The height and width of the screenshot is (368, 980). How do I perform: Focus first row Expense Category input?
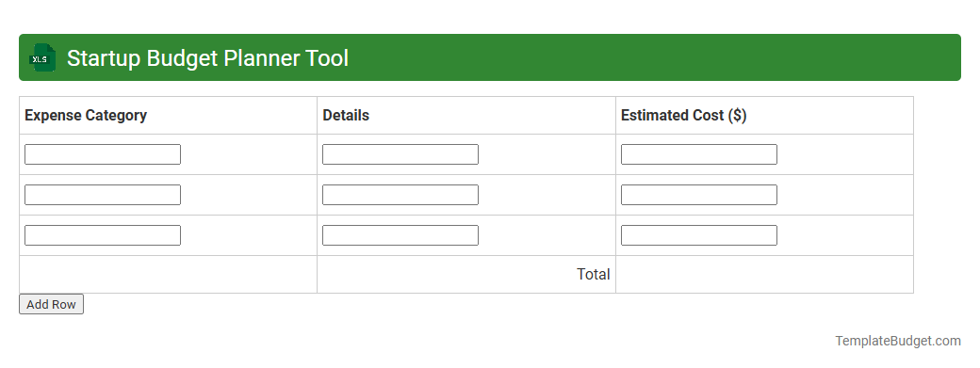(103, 154)
